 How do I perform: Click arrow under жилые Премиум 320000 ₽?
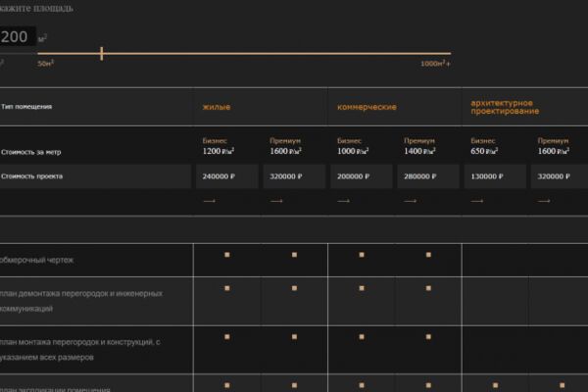tap(276, 201)
